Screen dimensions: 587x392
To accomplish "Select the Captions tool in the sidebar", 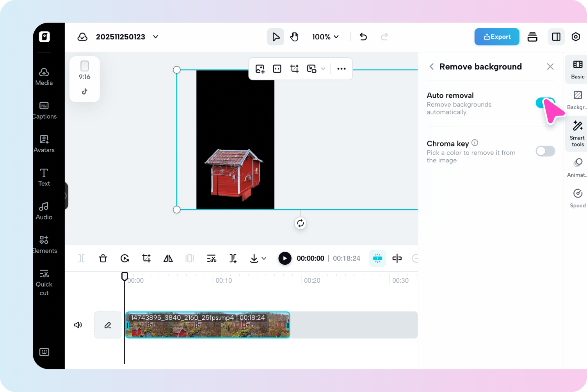I will [44, 110].
